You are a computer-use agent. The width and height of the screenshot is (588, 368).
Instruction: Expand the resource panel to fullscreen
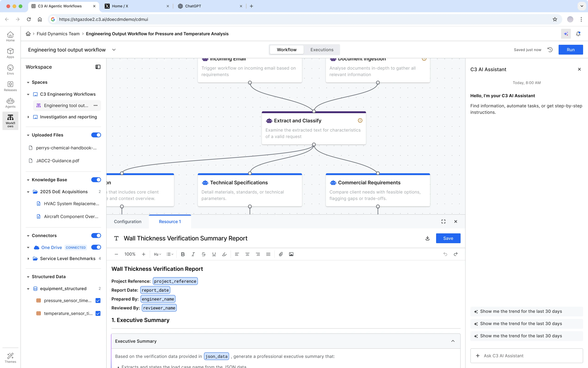click(x=443, y=221)
